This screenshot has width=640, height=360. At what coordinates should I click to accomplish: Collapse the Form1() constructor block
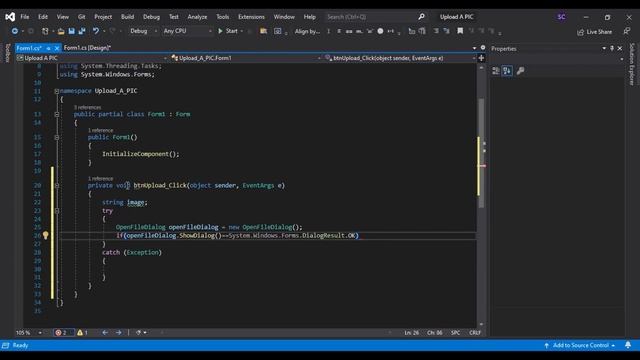[x=57, y=137]
